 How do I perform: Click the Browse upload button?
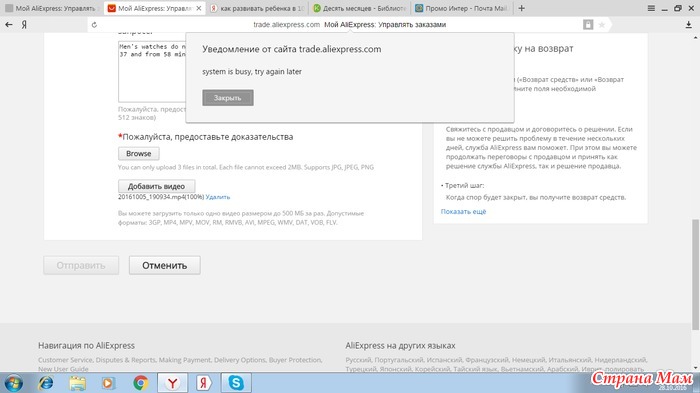pyautogui.click(x=138, y=154)
